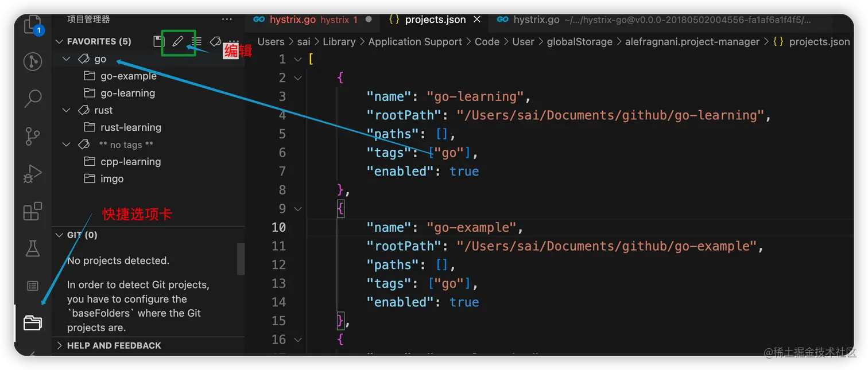
Task: Click the projects.json breadcrumb
Action: 819,42
